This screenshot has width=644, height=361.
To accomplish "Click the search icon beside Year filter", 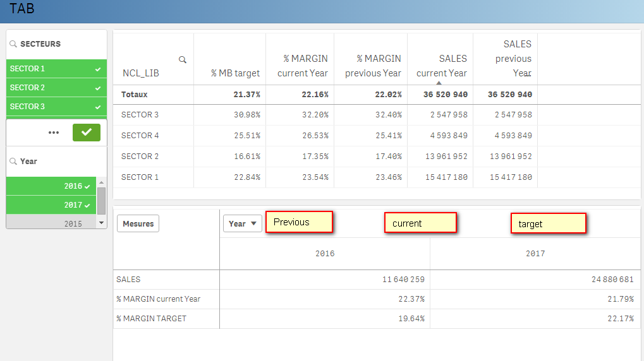I will (13, 161).
